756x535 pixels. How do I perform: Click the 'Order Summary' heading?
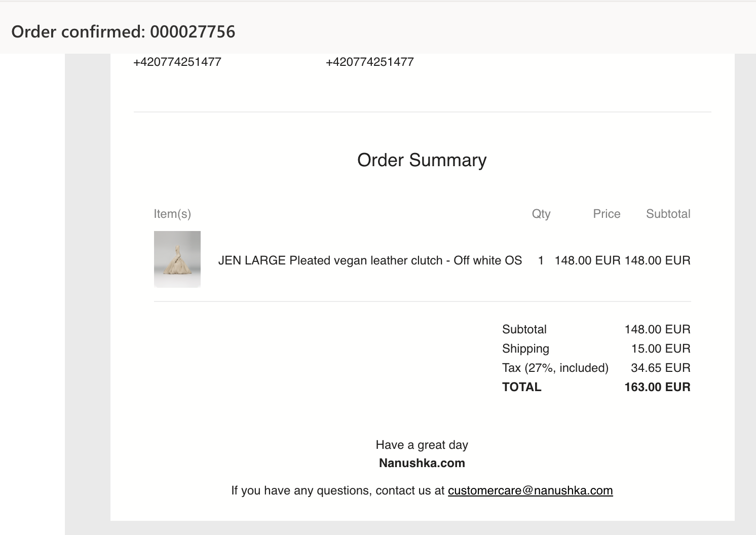click(x=422, y=160)
